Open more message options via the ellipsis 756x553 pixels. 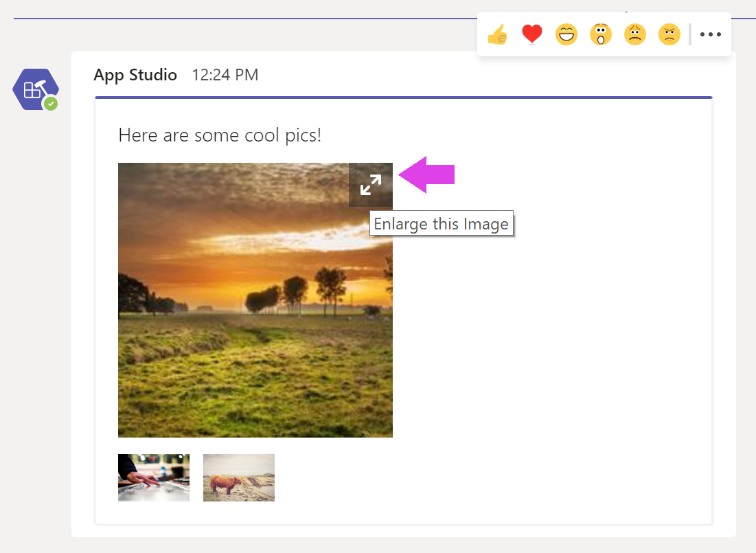point(710,34)
